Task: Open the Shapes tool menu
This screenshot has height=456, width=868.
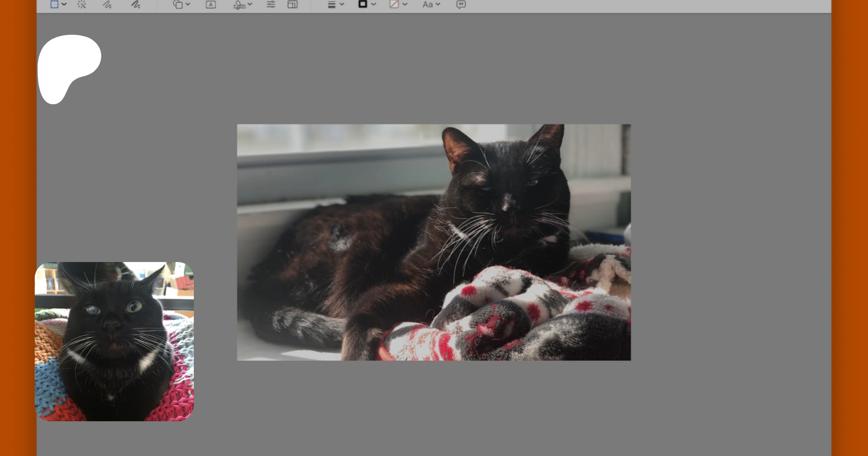Action: pyautogui.click(x=178, y=4)
